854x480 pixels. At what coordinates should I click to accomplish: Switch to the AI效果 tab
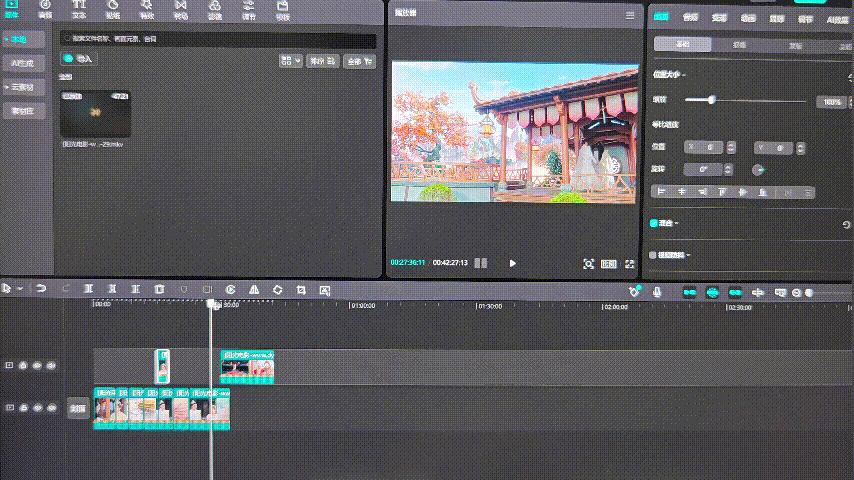click(838, 19)
